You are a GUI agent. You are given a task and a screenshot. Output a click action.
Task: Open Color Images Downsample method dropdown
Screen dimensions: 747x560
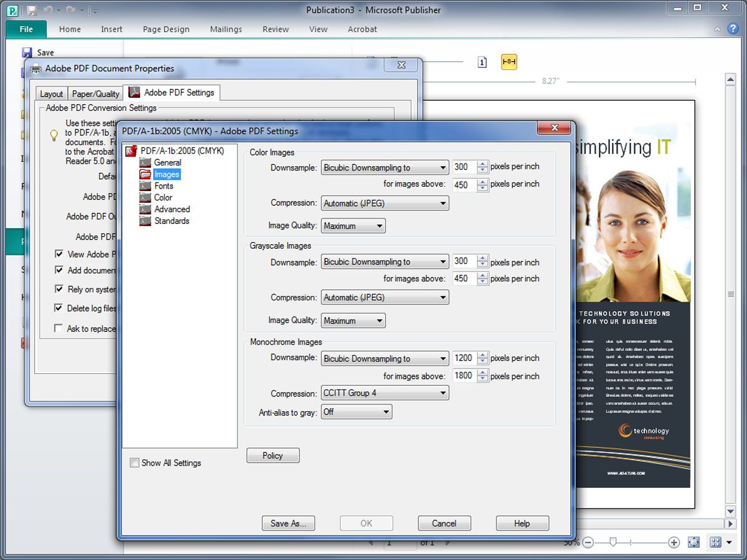pos(385,167)
